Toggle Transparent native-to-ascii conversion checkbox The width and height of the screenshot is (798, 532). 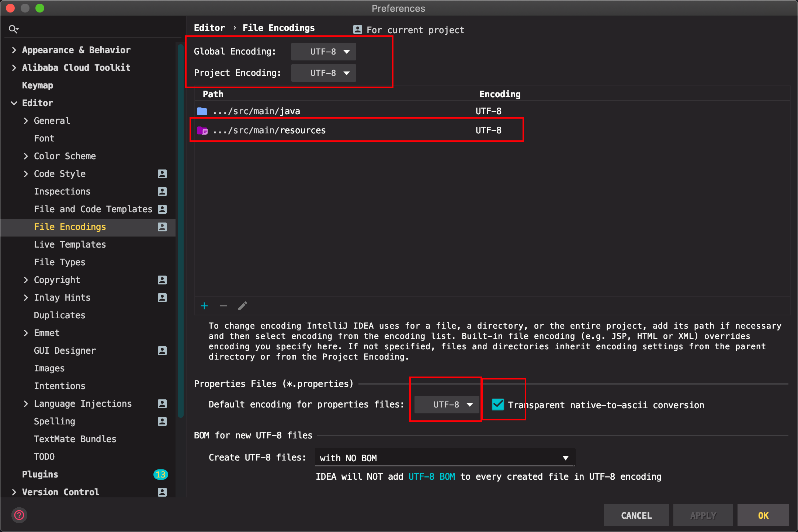498,405
